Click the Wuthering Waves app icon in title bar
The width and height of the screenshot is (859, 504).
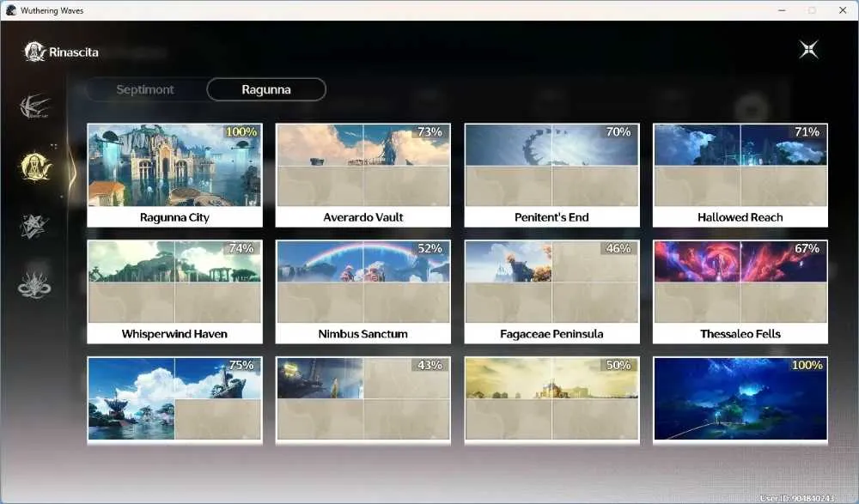point(11,10)
